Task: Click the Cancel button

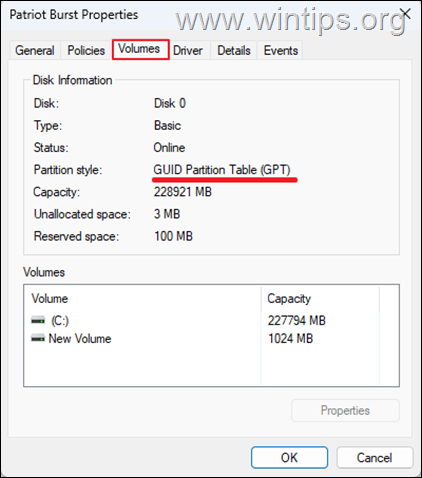Action: (x=374, y=457)
